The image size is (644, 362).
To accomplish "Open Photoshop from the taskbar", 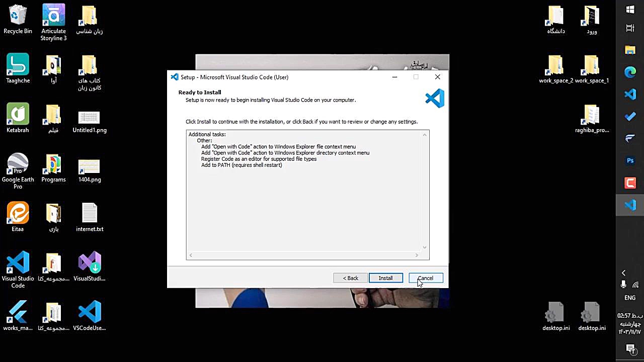I will pos(630,161).
